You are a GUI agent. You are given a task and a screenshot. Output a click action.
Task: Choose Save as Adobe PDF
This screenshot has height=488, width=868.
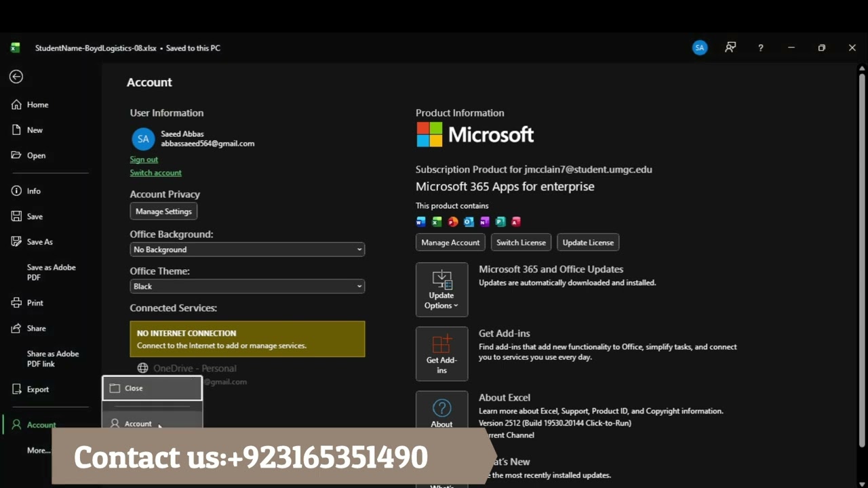(x=51, y=272)
